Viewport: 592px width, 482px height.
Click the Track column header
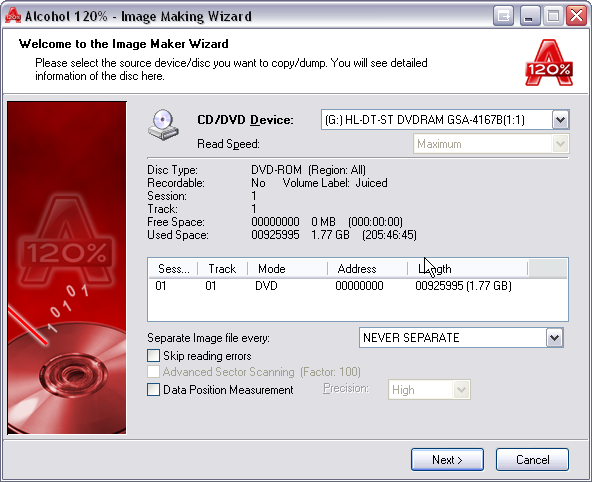pos(222,269)
